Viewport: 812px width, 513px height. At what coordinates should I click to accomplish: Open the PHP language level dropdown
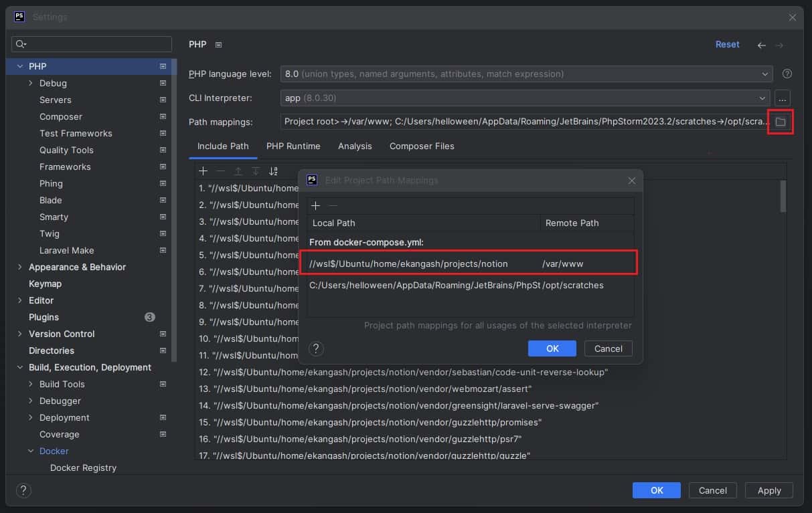tap(526, 74)
